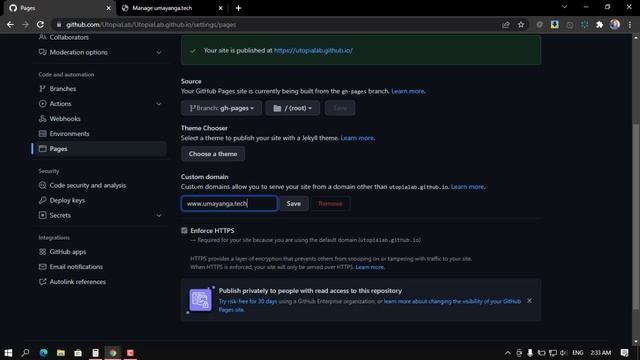Screen dimensions: 640x360
Task: Click the Branches git-branch icon
Action: [x=42, y=89]
